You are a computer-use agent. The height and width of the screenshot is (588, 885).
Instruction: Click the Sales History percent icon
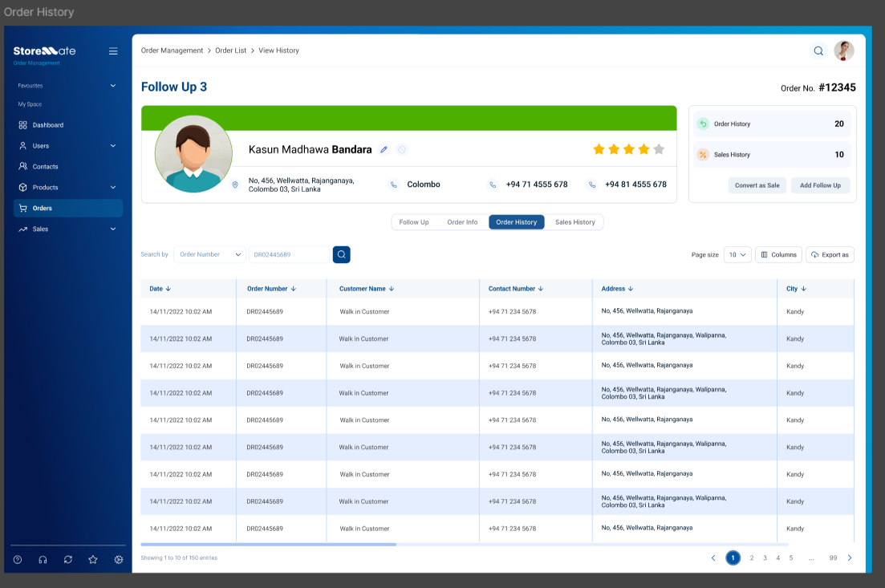click(x=703, y=155)
